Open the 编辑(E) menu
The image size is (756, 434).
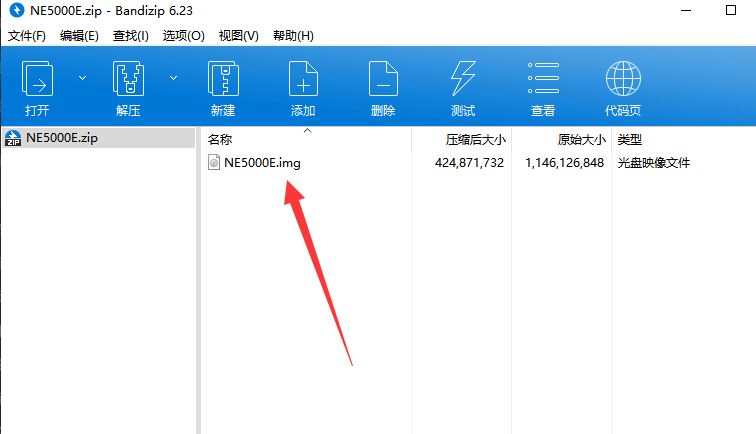tap(79, 36)
